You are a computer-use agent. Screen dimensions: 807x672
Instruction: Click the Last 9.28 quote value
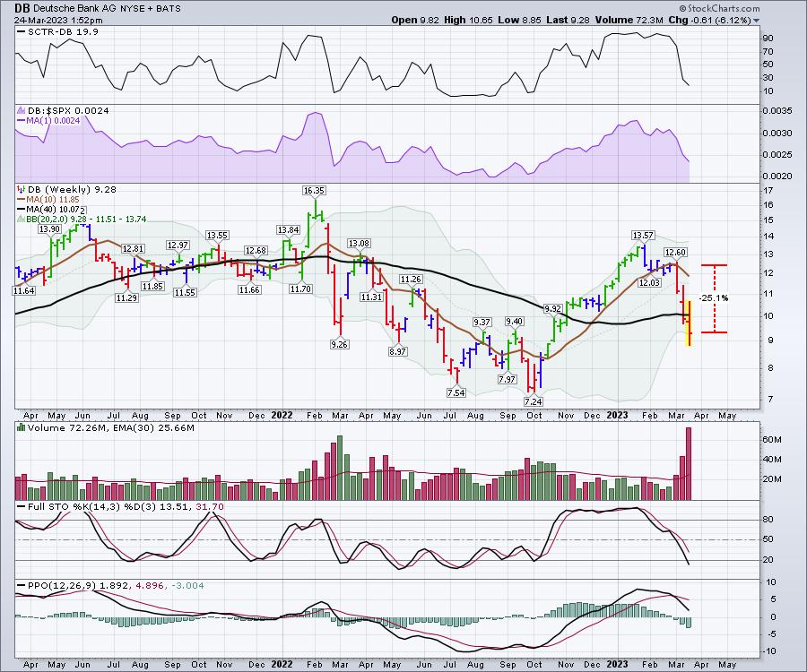[x=568, y=20]
